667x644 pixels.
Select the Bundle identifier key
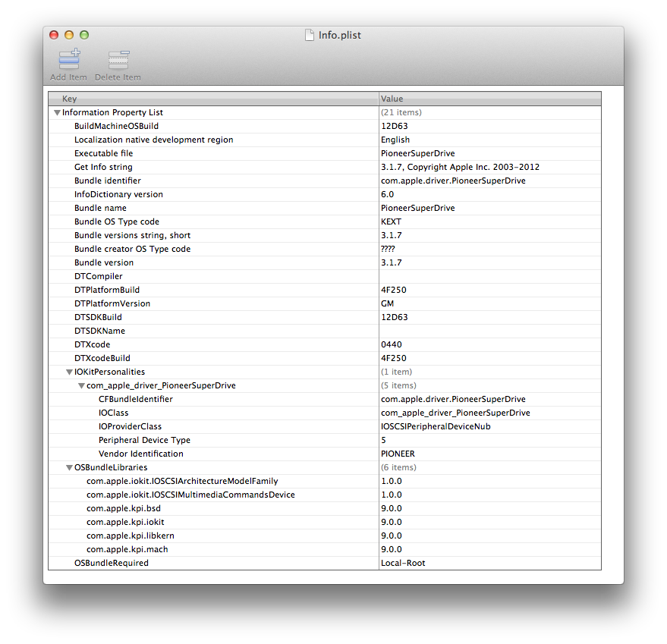click(x=107, y=181)
